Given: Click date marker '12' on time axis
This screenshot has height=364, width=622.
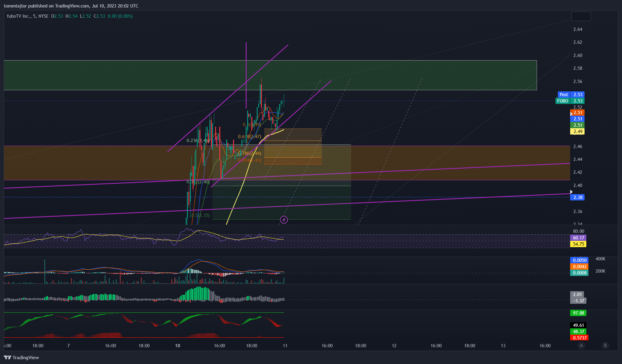Looking at the screenshot, I should (394, 346).
